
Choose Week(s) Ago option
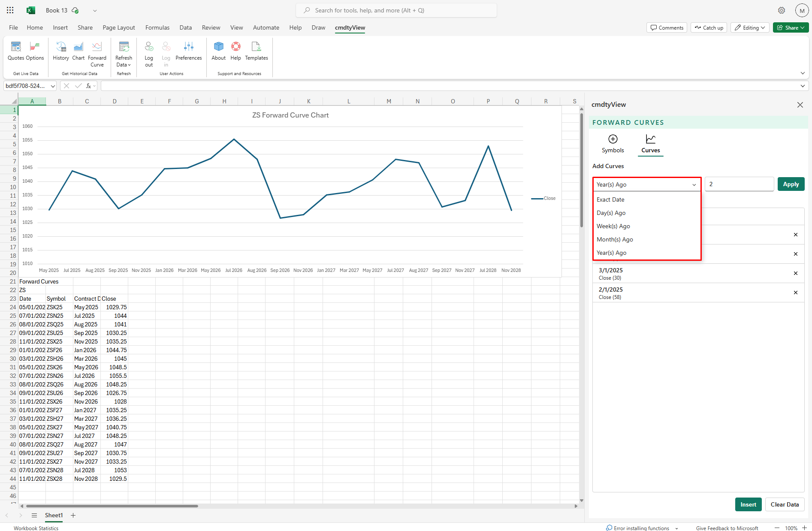click(x=646, y=226)
